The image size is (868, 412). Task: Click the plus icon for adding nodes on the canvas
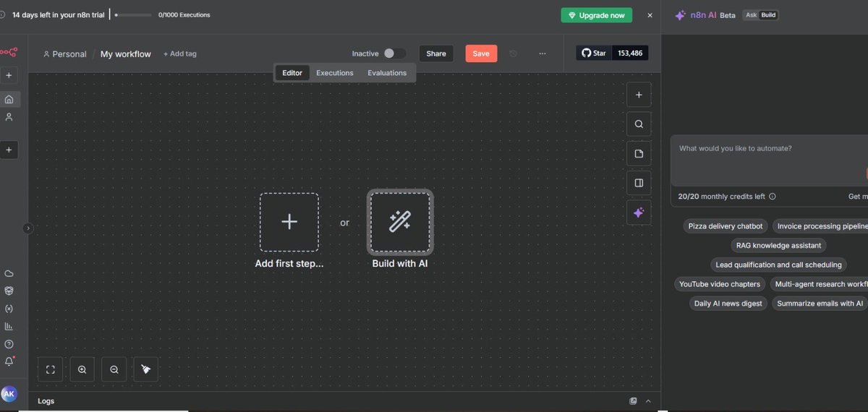pyautogui.click(x=639, y=95)
